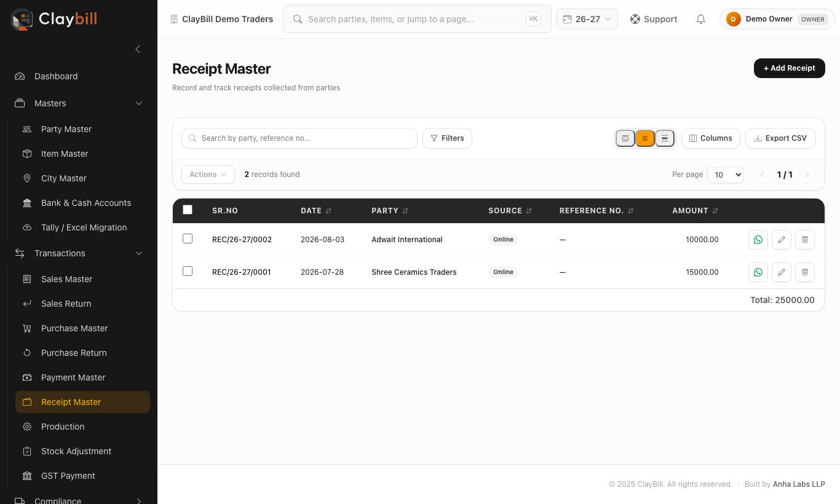The width and height of the screenshot is (840, 504).
Task: Send WhatsApp for Shree Ceramics Traders receipt
Action: click(758, 272)
